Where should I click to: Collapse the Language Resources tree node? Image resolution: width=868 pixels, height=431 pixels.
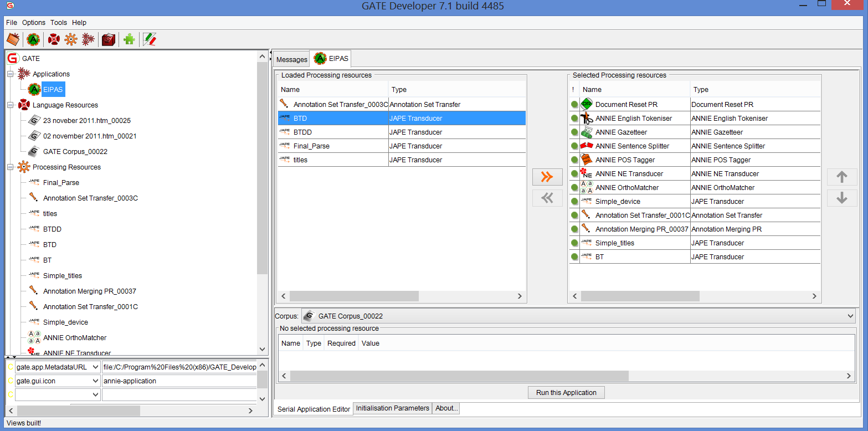pos(11,105)
